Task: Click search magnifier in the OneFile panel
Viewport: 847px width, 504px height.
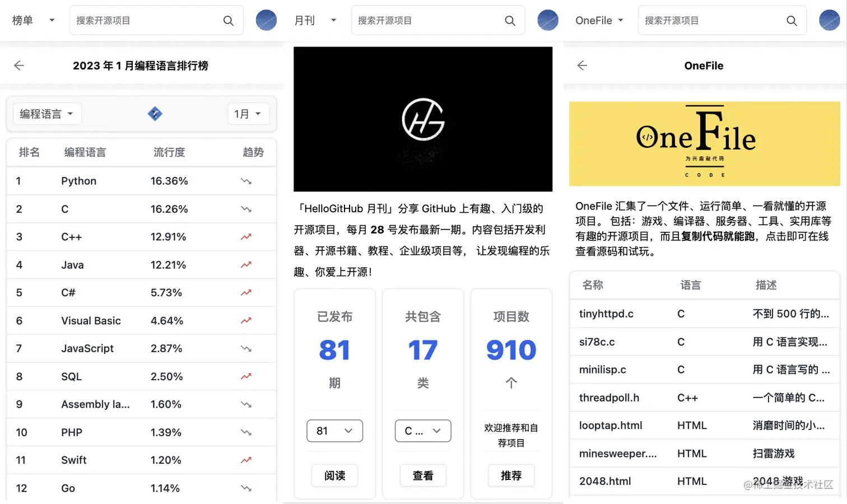Action: tap(792, 21)
